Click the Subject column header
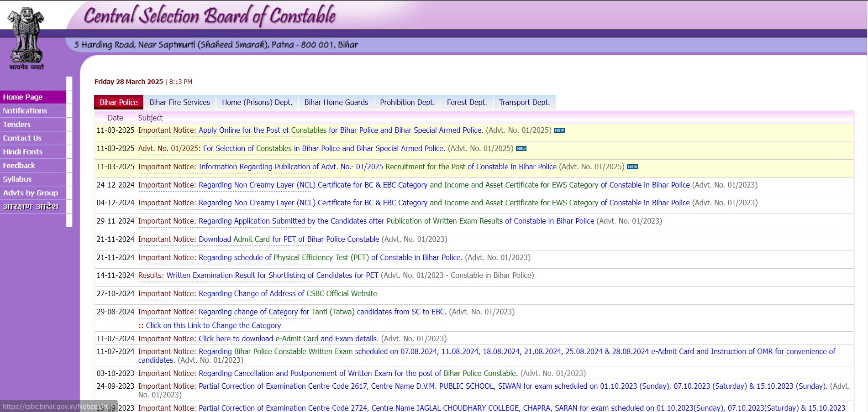Screen dimensions: 868x412 click(150, 118)
